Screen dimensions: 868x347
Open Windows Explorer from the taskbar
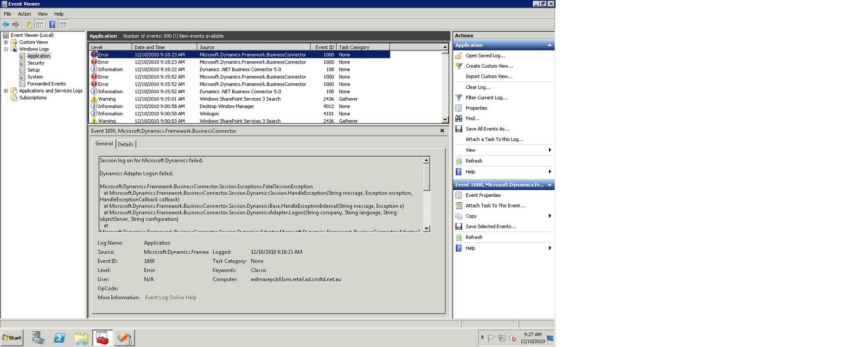pyautogui.click(x=81, y=338)
